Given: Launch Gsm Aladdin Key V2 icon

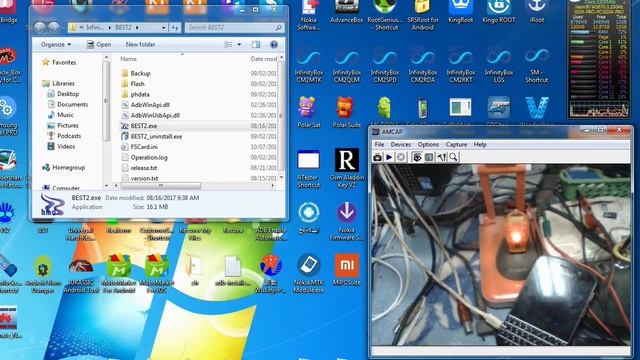Looking at the screenshot, I should click(347, 168).
